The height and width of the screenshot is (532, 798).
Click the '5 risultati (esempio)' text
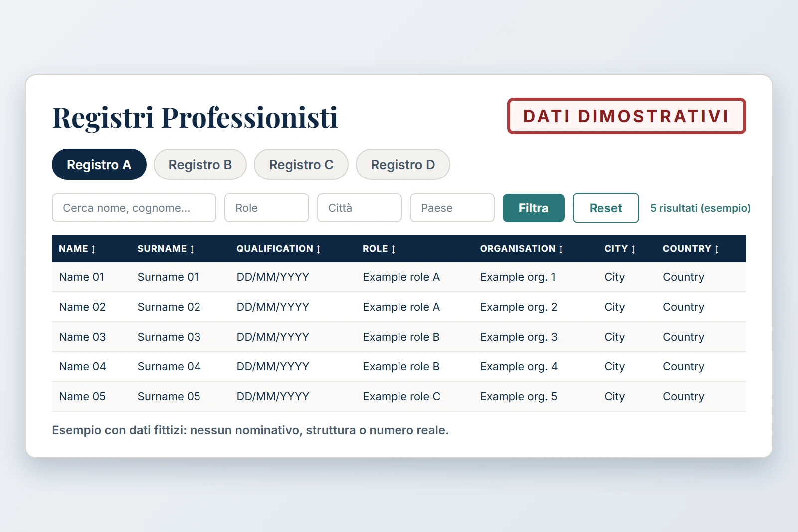[700, 208]
